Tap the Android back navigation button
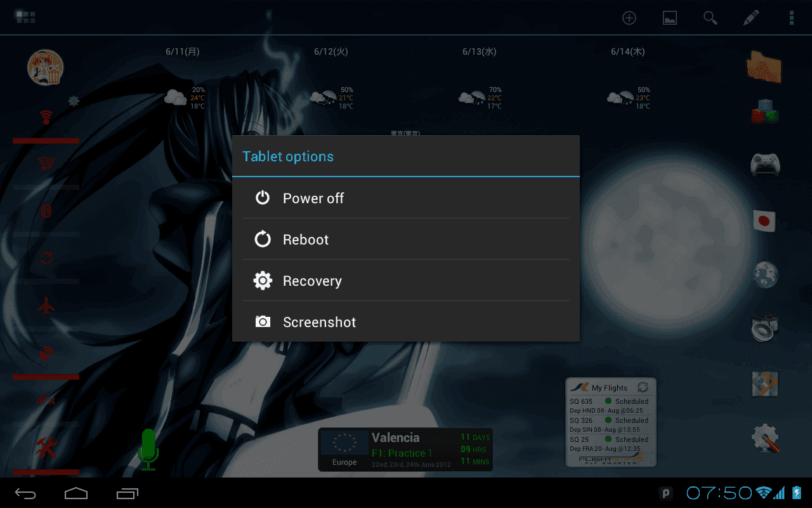Image resolution: width=812 pixels, height=508 pixels. (x=26, y=493)
